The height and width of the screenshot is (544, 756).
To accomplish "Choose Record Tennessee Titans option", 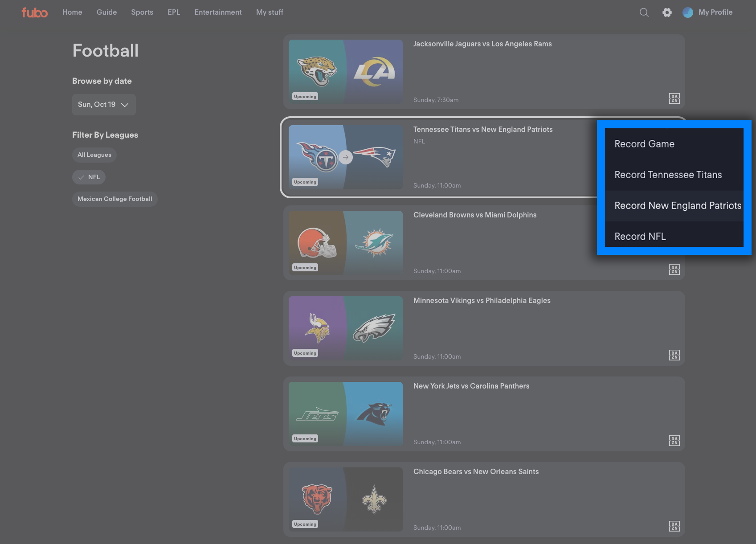I will pyautogui.click(x=674, y=175).
